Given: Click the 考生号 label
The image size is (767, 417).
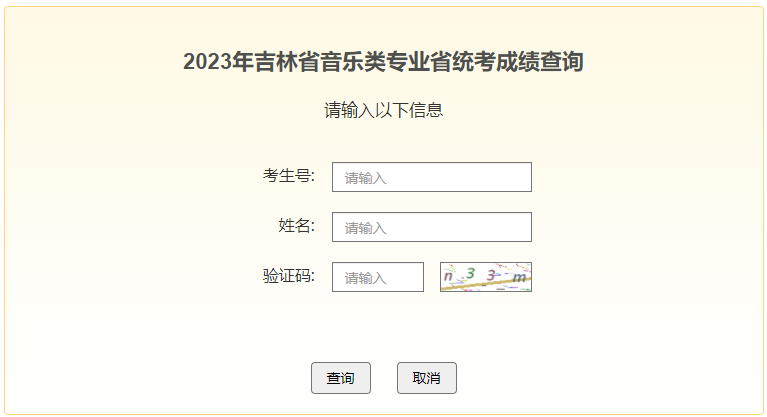Looking at the screenshot, I should pos(289,176).
